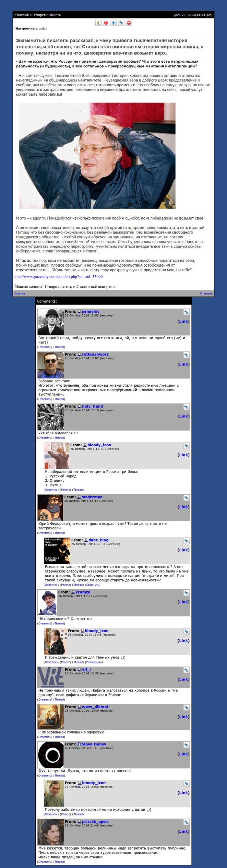Reply to krumza's comment via Ответить

coord(44,623)
